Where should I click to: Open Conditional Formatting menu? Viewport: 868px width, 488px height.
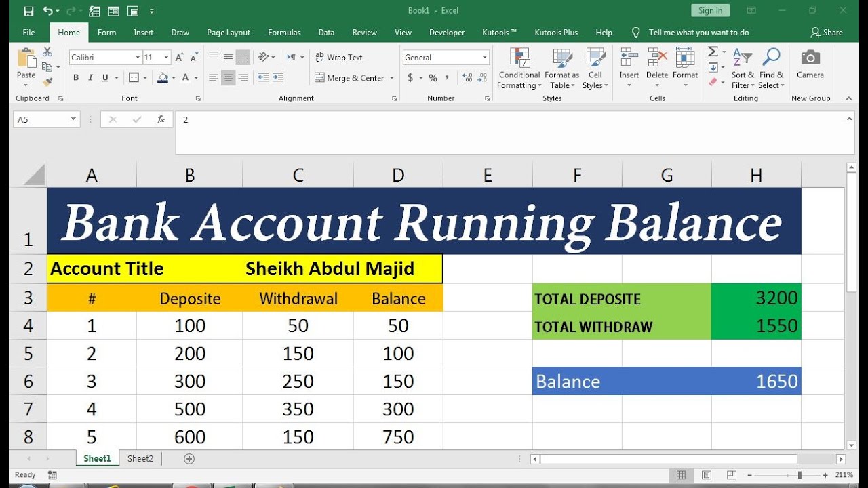click(519, 68)
